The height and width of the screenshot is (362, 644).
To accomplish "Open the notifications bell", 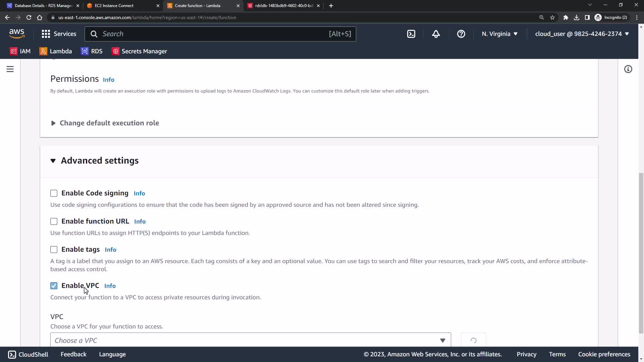I will (x=436, y=34).
